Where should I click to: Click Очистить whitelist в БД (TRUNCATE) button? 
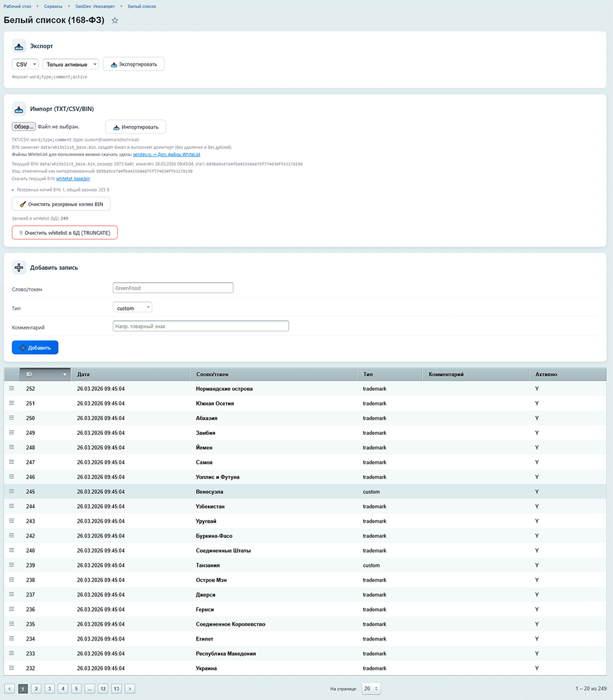point(65,233)
